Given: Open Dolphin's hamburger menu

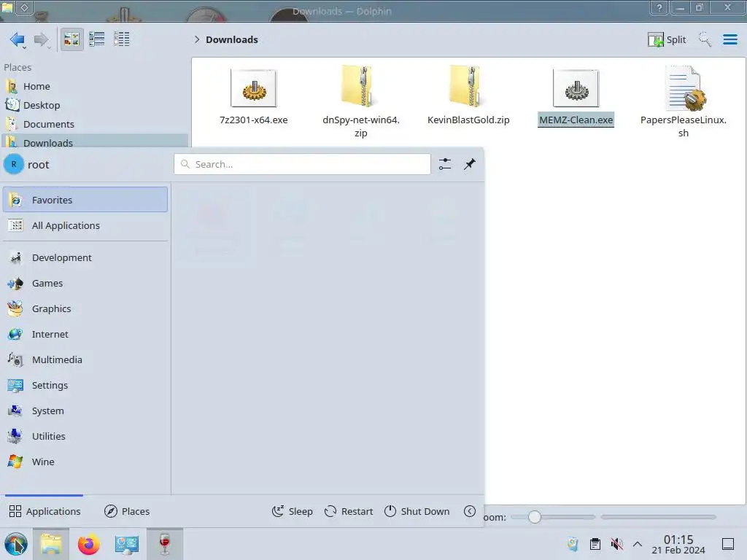Looking at the screenshot, I should pos(729,39).
